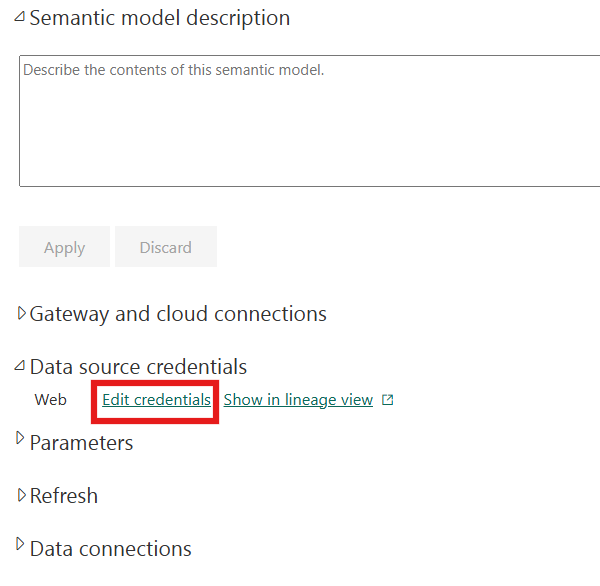Image resolution: width=600 pixels, height=586 pixels.
Task: Expand the Data connections triangle arrow
Action: pos(22,546)
